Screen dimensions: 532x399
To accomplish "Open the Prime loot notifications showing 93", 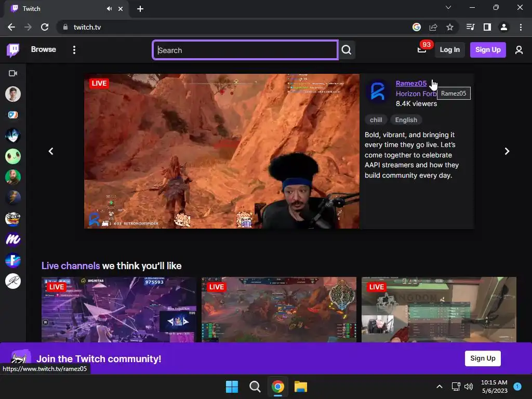I will [422, 49].
